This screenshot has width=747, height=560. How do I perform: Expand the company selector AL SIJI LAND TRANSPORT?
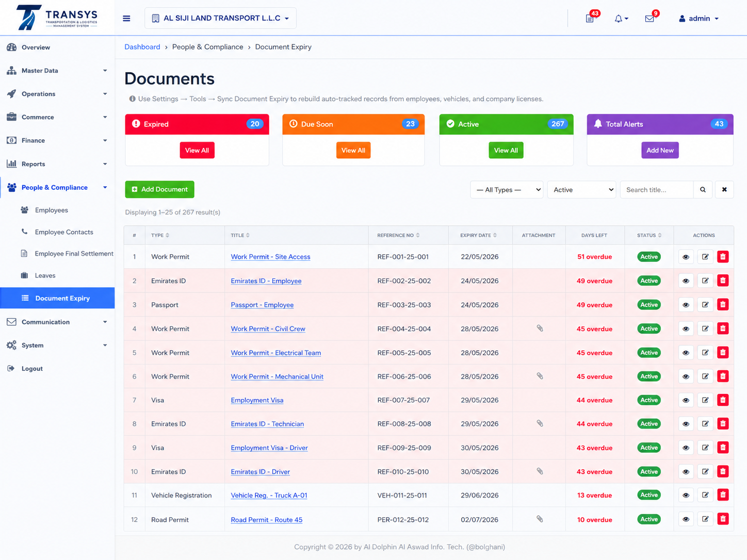[x=220, y=18]
